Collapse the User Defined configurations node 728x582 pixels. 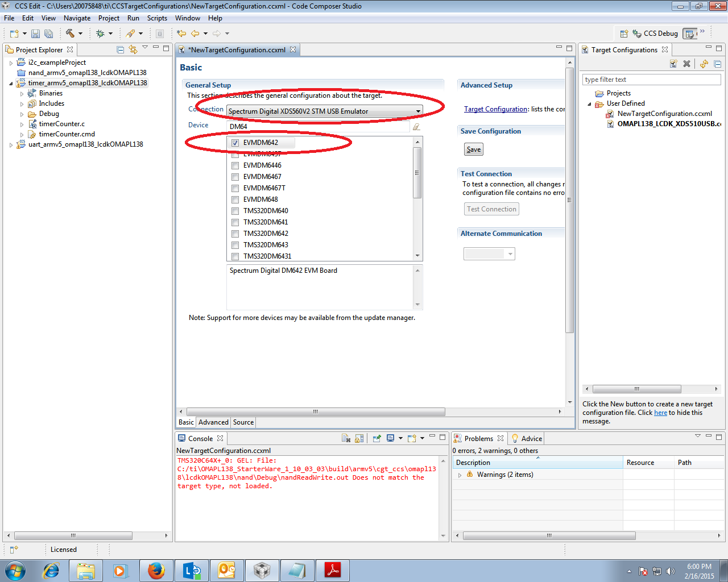(589, 103)
